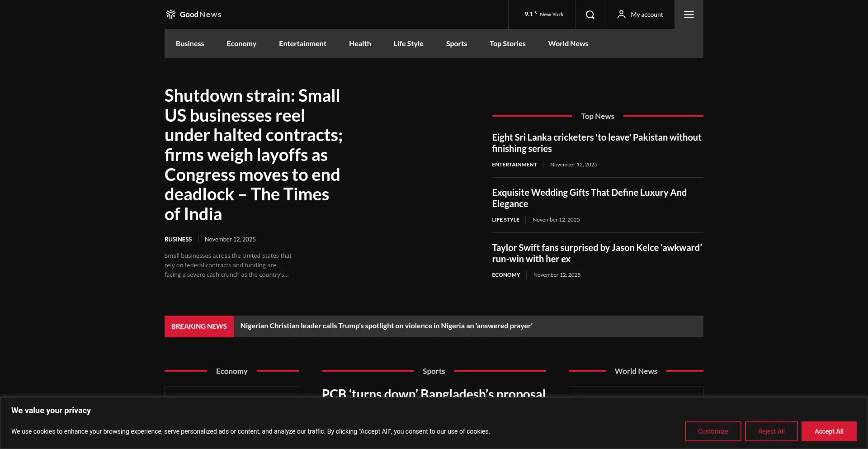Viewport: 868px width, 449px height.
Task: Click the New York weather widget
Action: (544, 14)
